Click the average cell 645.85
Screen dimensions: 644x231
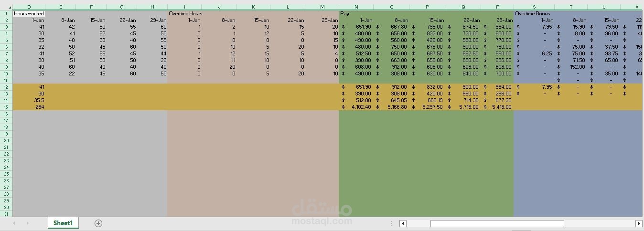[392, 100]
